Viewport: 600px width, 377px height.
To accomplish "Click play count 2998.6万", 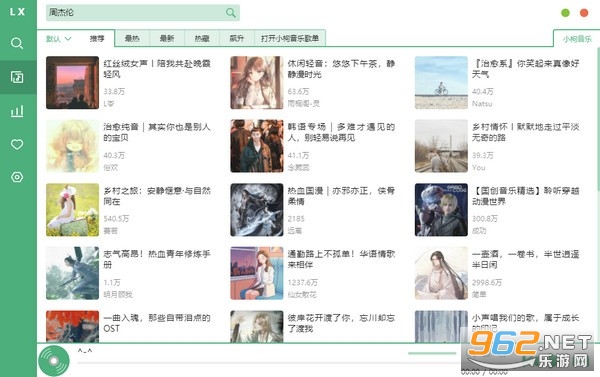I will [x=487, y=282].
